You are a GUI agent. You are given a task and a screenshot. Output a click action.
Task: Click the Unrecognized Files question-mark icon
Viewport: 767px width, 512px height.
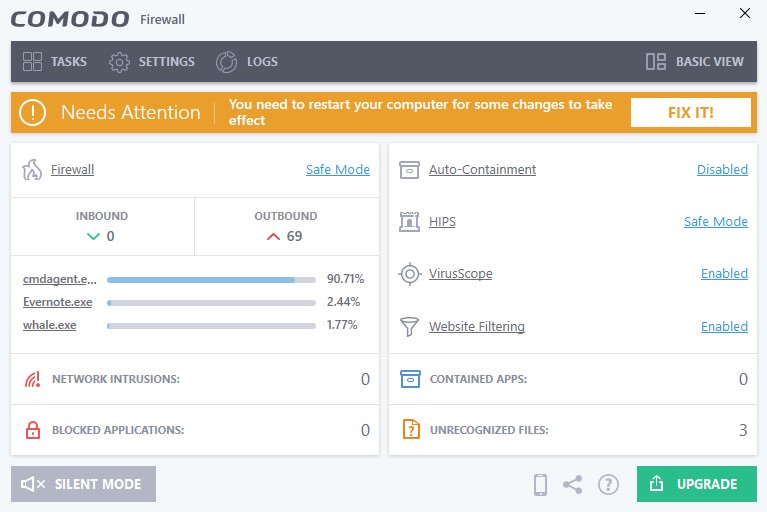pyautogui.click(x=411, y=429)
